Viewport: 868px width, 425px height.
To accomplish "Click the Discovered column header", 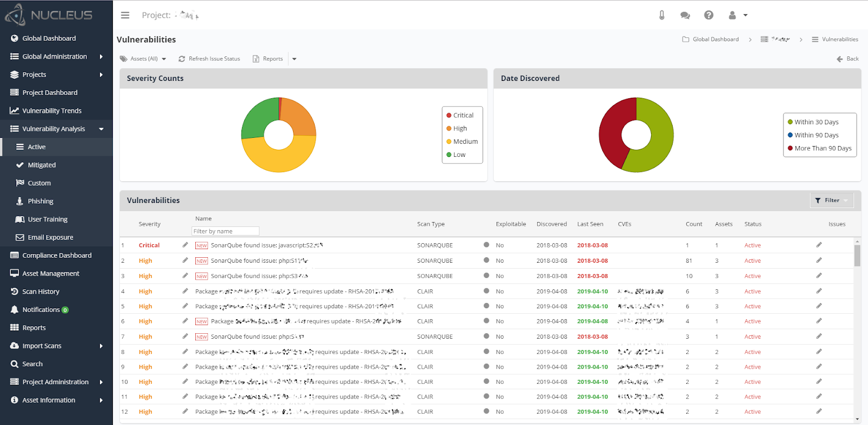I will (x=552, y=224).
